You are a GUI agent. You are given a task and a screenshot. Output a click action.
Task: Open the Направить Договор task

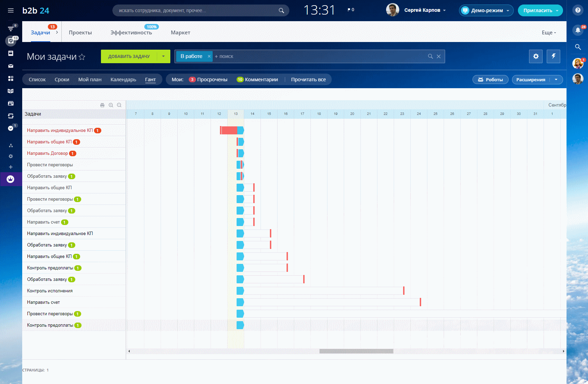coord(48,153)
